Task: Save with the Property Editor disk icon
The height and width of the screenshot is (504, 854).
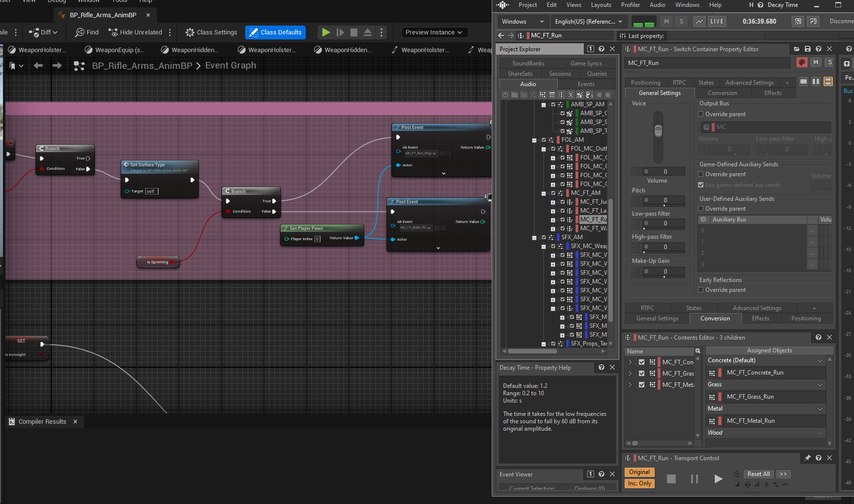Action: pyautogui.click(x=808, y=49)
